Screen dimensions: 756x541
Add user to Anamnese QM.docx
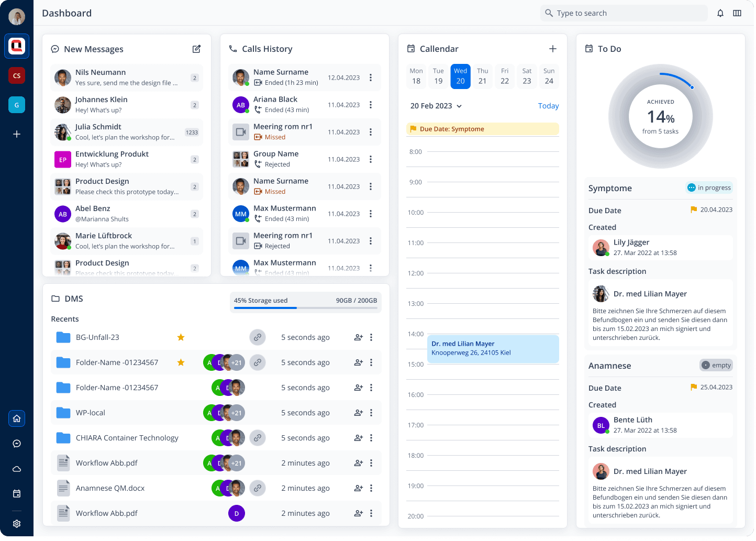tap(359, 488)
